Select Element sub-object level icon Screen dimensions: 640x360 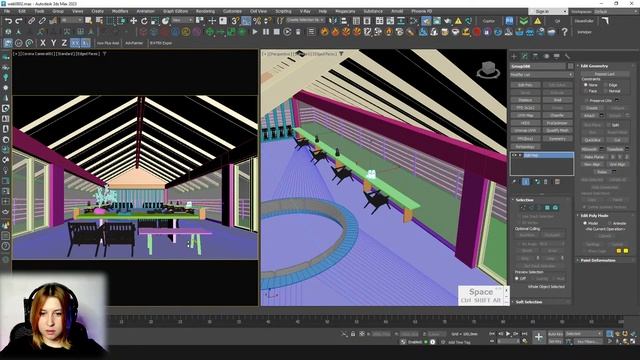(x=556, y=208)
